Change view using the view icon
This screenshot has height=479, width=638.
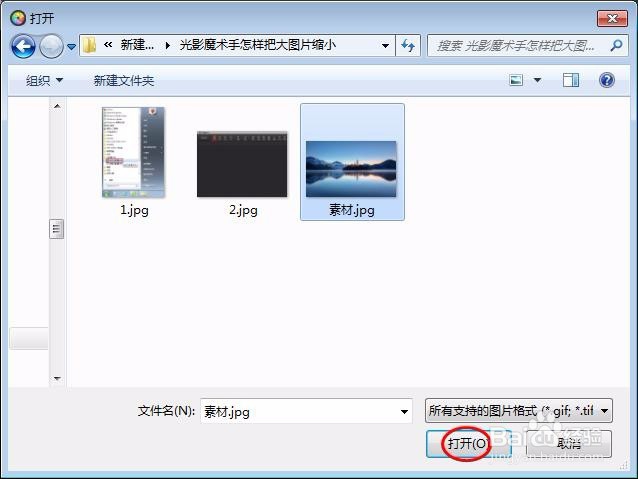coord(516,80)
